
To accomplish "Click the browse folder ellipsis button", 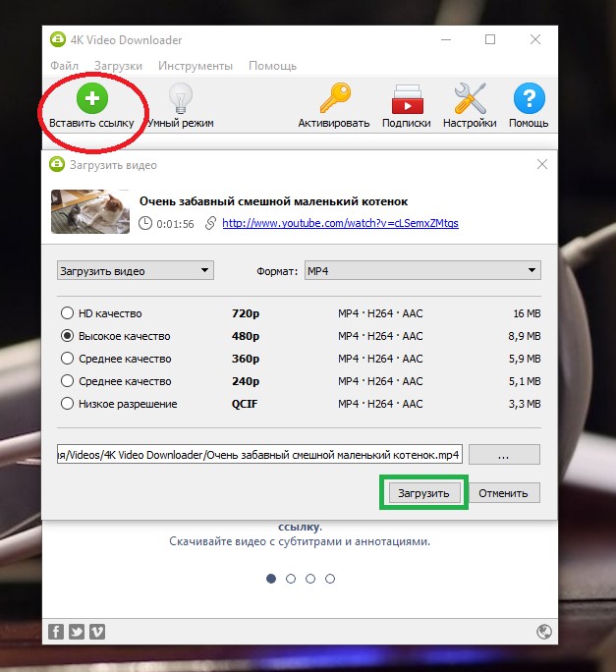I will (x=504, y=455).
